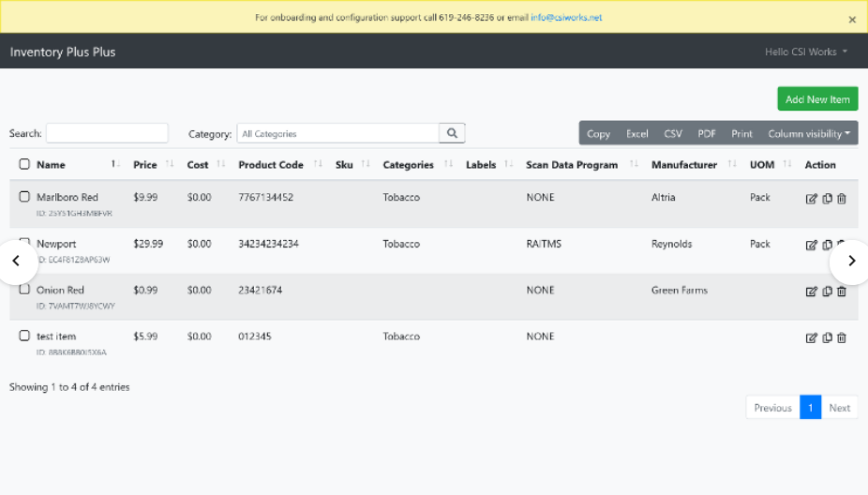Delete the test item row
The width and height of the screenshot is (868, 495).
click(842, 337)
